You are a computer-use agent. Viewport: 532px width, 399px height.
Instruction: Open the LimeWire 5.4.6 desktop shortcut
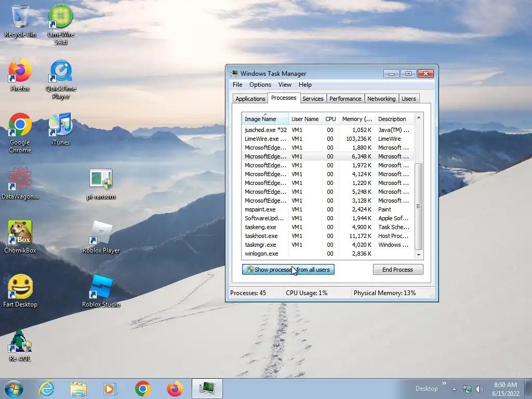click(61, 24)
